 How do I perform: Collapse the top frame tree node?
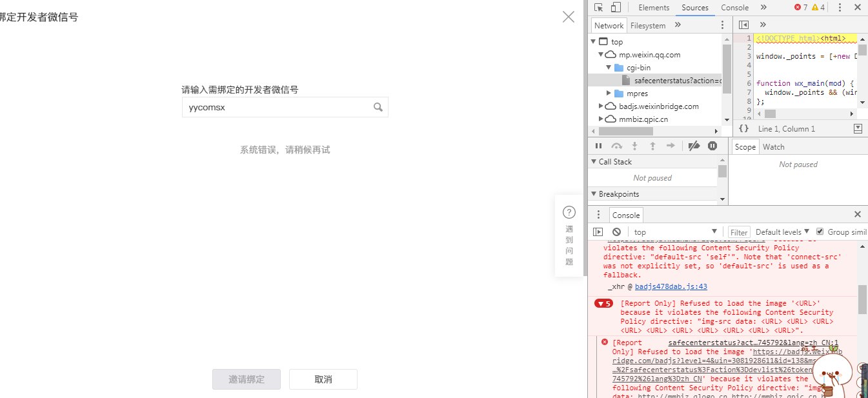(594, 42)
